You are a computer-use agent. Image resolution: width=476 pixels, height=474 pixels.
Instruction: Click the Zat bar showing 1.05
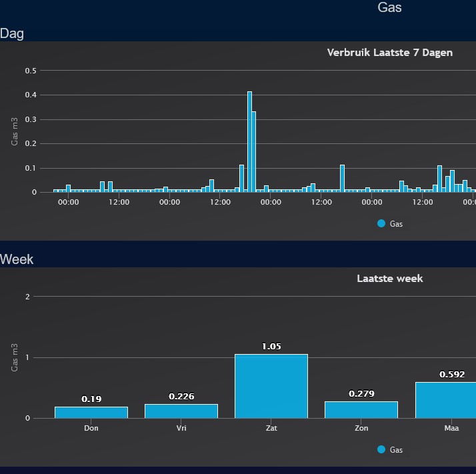coord(271,386)
